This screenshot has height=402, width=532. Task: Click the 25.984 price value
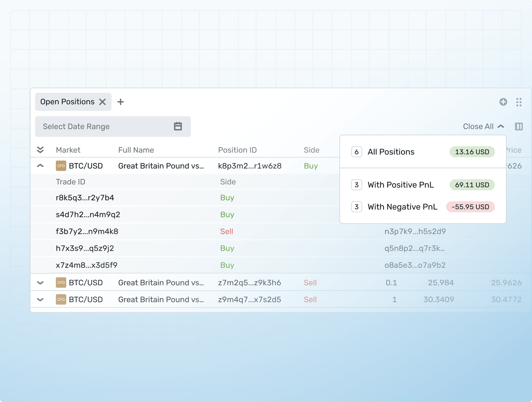[441, 283]
